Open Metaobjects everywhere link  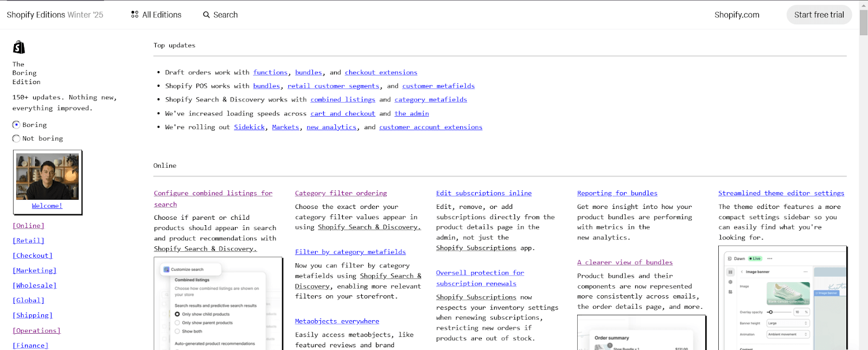pyautogui.click(x=337, y=321)
